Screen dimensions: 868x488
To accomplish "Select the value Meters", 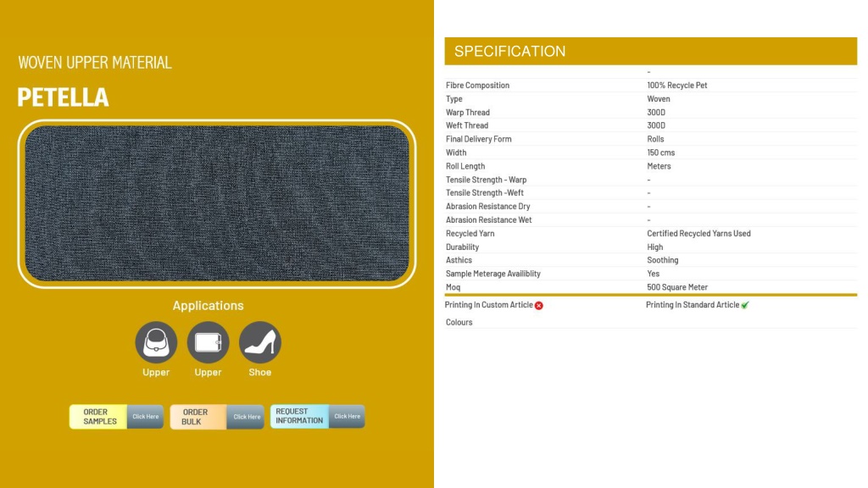I will click(659, 166).
